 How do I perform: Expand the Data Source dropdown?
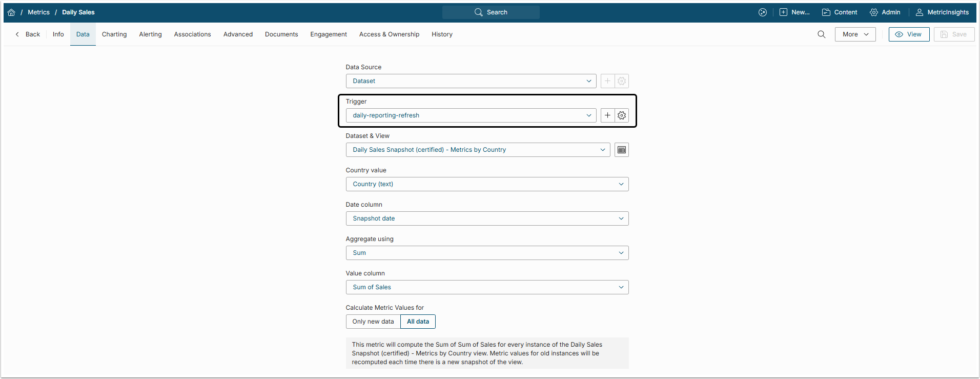(x=471, y=81)
